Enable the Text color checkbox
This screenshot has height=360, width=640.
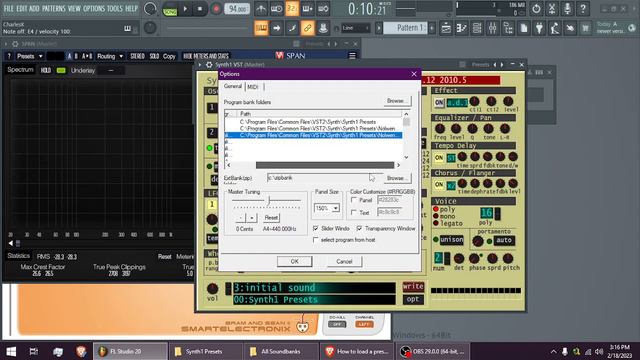point(354,212)
